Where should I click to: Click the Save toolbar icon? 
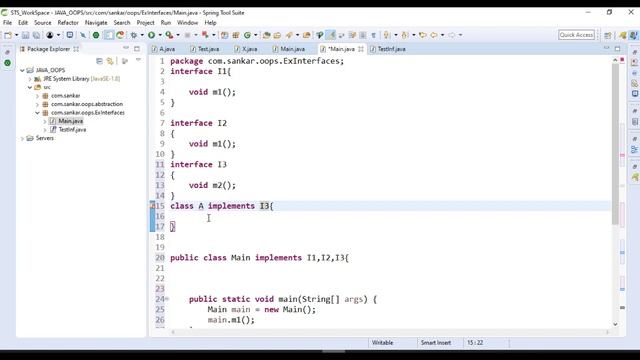point(25,35)
